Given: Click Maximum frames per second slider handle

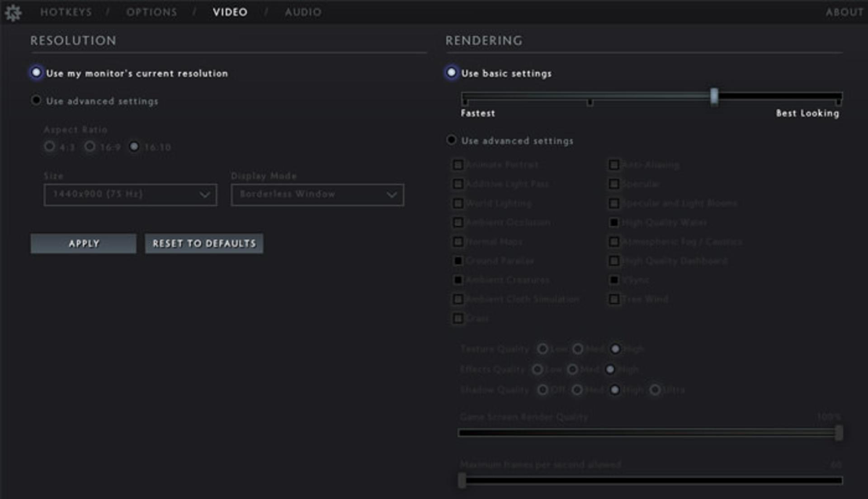Looking at the screenshot, I should (462, 480).
